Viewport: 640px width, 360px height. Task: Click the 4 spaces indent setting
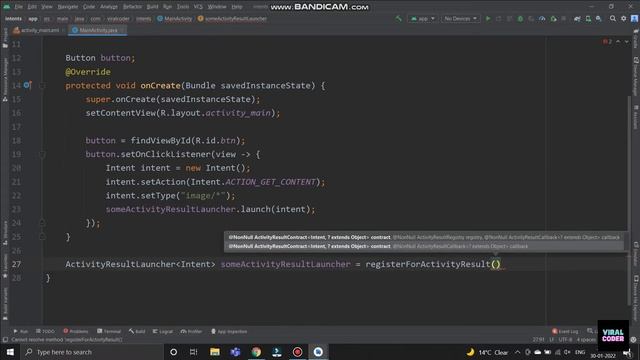(586, 340)
